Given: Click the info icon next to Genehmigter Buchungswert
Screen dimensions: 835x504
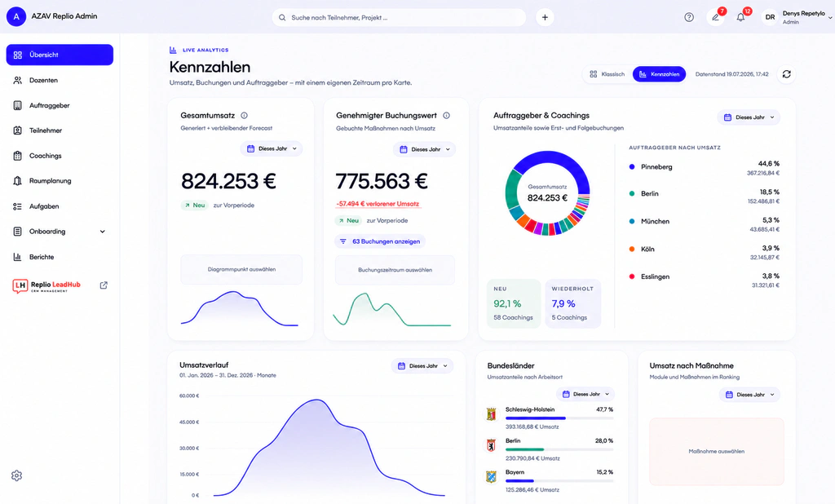Looking at the screenshot, I should point(446,115).
